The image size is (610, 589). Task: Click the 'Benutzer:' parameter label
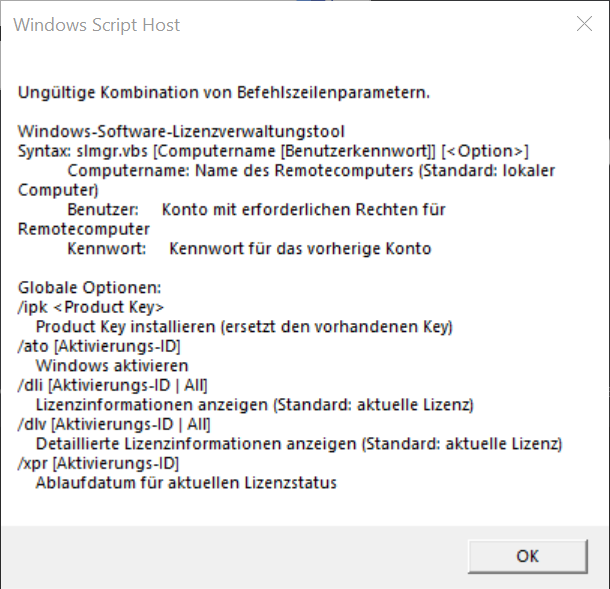(x=103, y=210)
